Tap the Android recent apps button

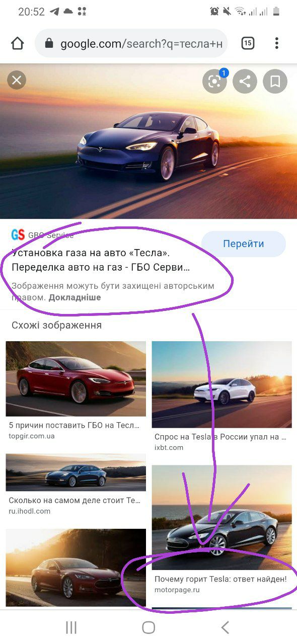pos(71,627)
